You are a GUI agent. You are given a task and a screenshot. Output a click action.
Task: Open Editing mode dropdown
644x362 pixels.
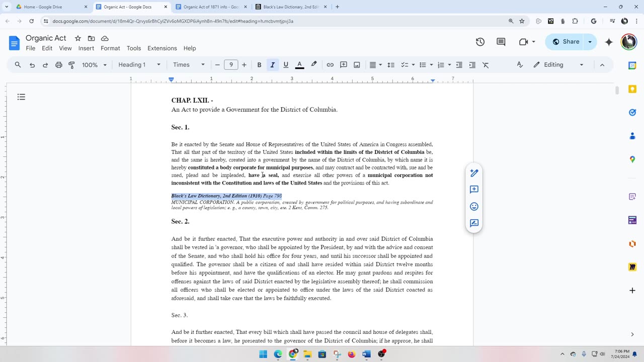click(558, 65)
